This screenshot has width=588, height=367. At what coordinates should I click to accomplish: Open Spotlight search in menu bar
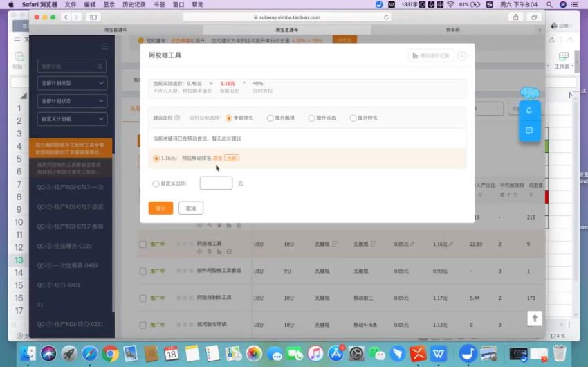coord(549,5)
